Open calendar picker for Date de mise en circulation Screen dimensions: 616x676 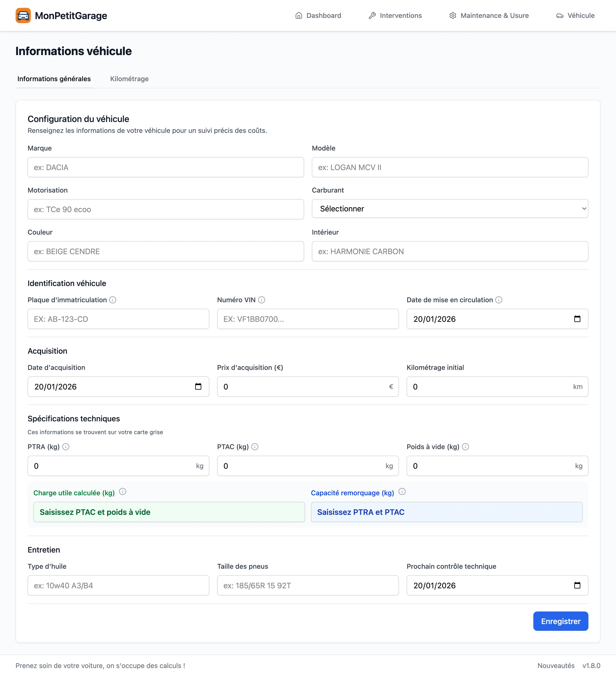point(577,319)
